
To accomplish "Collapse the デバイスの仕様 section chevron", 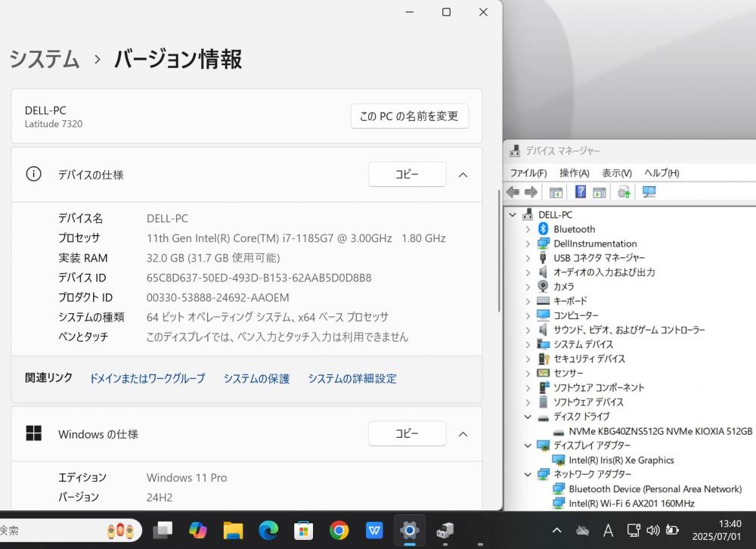I will click(x=463, y=175).
